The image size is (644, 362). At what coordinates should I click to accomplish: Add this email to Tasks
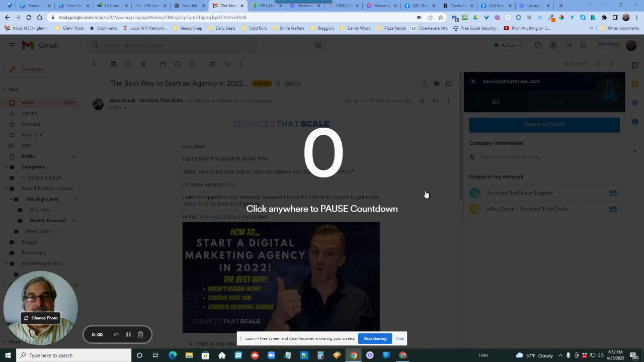[x=192, y=64]
